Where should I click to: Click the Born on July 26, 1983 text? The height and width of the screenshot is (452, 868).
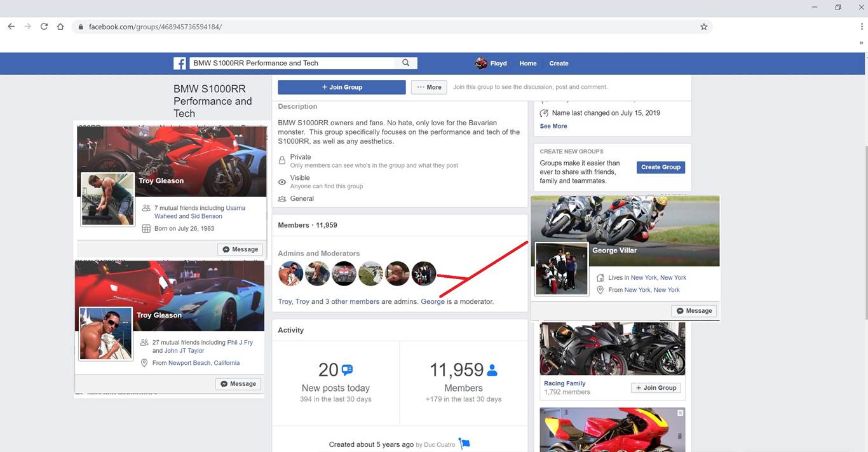(184, 229)
